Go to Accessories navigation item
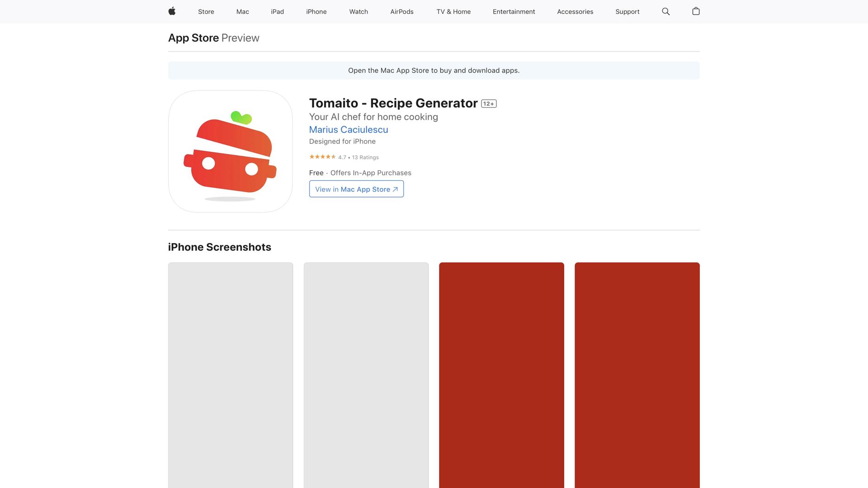 tap(575, 12)
